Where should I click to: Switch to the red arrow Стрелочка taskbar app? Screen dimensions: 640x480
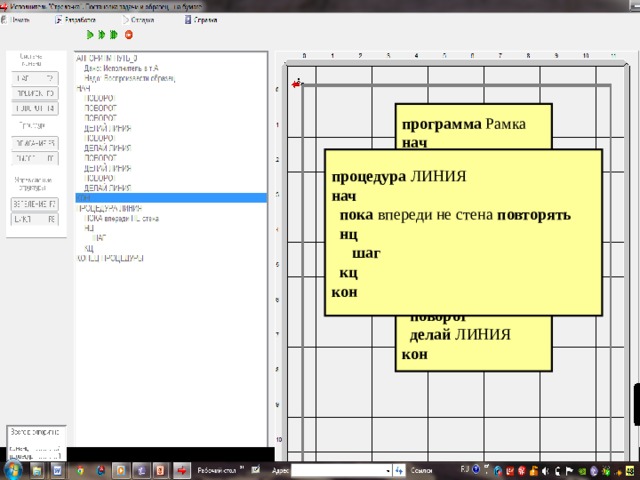(182, 471)
